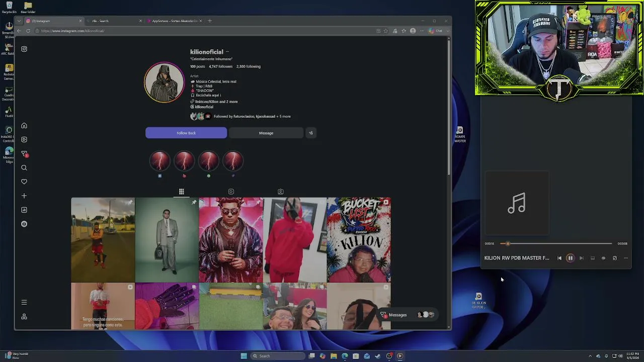The image size is (644, 362).
Task: Click the similar accounts suggestion button
Action: pos(311,133)
